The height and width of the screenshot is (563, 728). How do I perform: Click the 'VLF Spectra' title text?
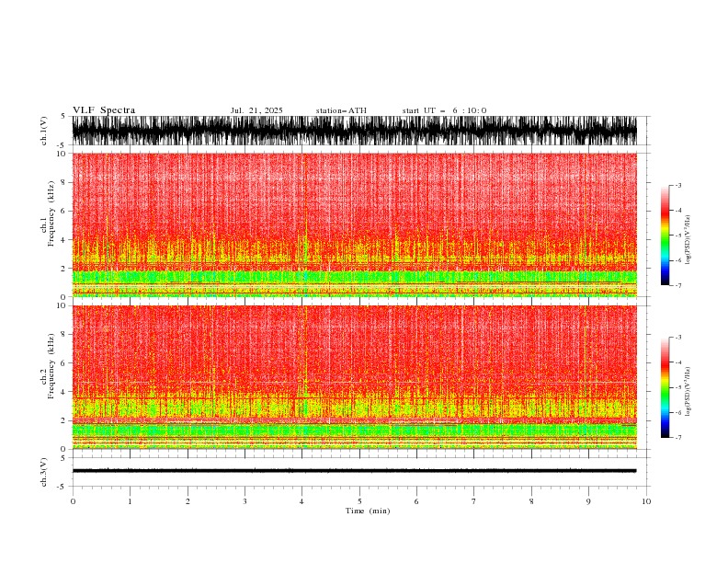[x=104, y=110]
